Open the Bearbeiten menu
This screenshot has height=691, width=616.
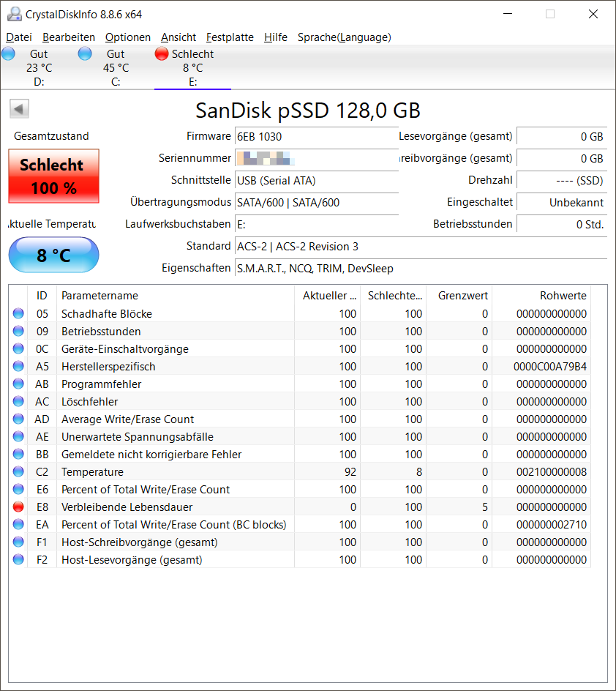[x=69, y=37]
